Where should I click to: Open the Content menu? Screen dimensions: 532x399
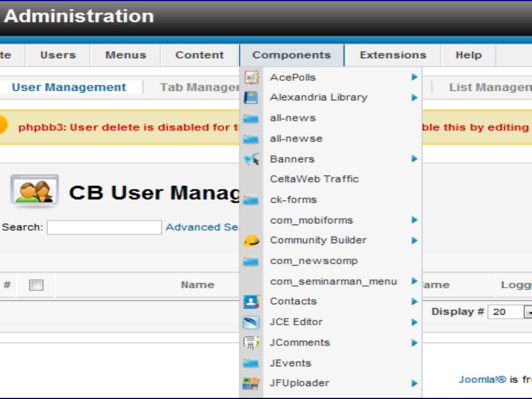click(199, 55)
